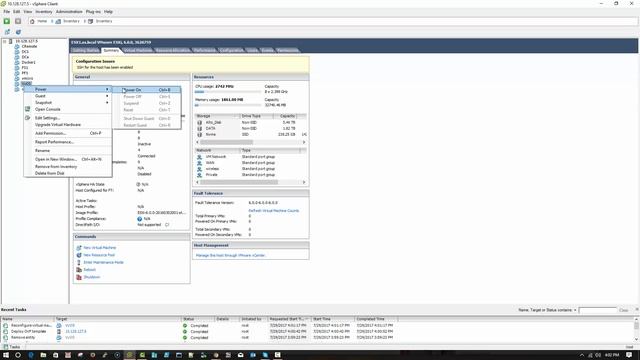
Task: Click the Docker1 VM icon in tree
Action: tap(17, 62)
